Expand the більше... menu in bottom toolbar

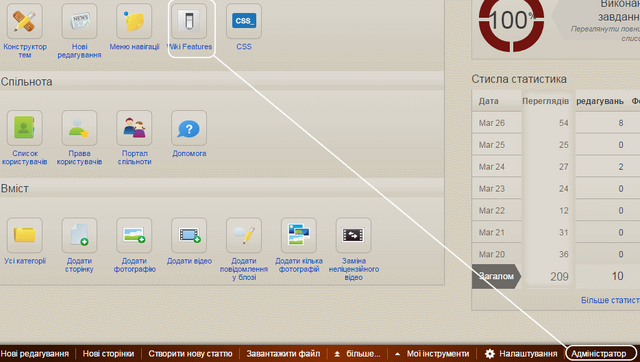[x=357, y=354]
